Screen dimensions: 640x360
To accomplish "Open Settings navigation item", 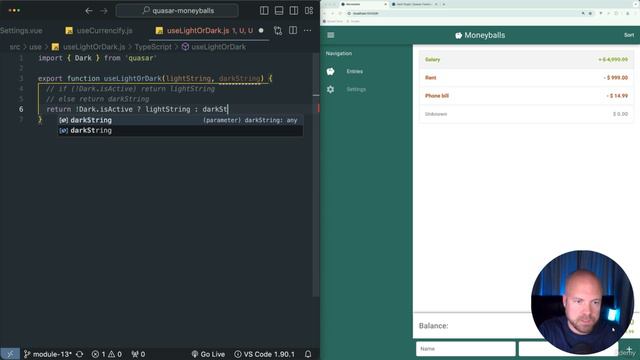I will (366, 89).
